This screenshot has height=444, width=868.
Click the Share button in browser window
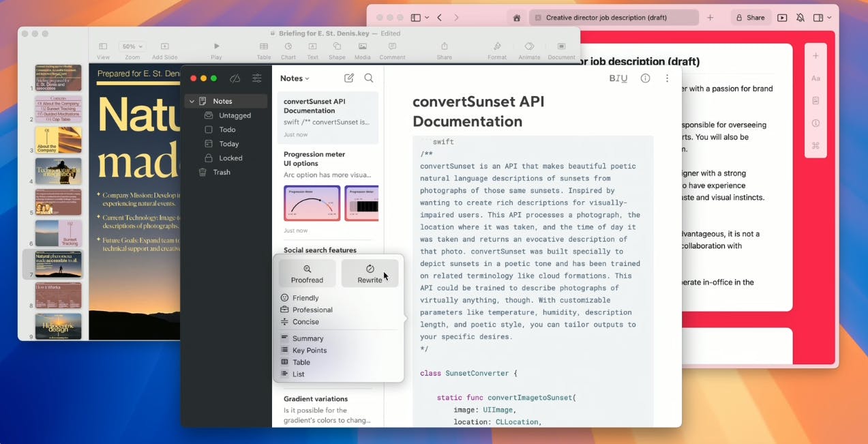pos(750,18)
